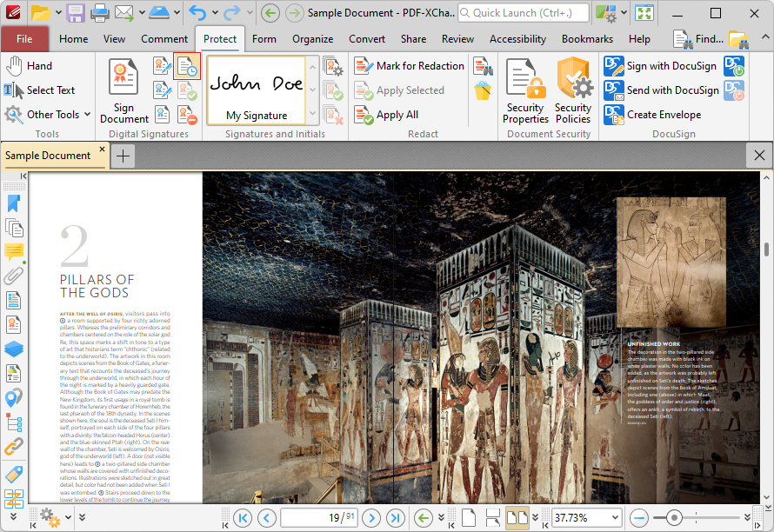This screenshot has height=532, width=774.
Task: Click Send with DocuSign
Action: pyautogui.click(x=662, y=90)
